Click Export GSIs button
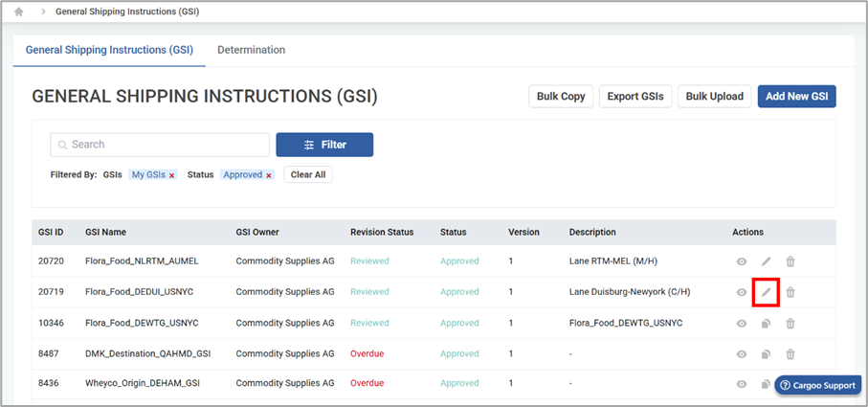Viewport: 868px width, 407px height. pyautogui.click(x=635, y=97)
